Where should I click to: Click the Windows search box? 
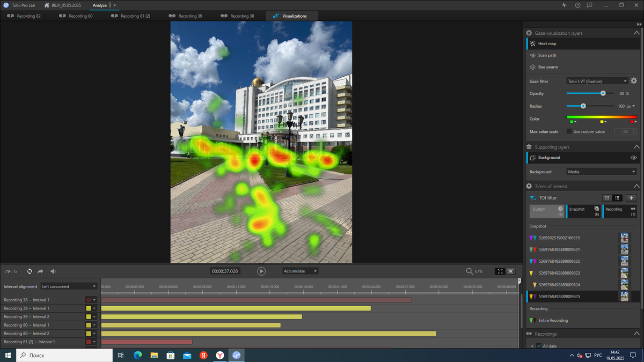(x=64, y=355)
